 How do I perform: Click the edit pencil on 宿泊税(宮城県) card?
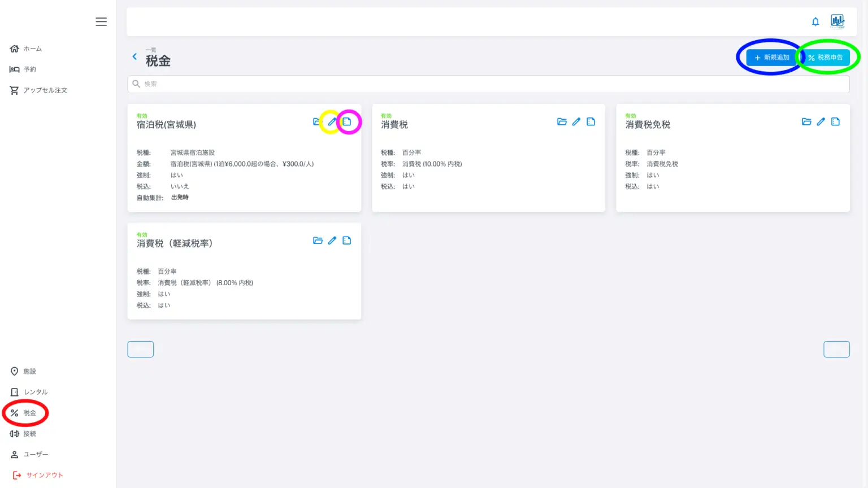click(332, 122)
